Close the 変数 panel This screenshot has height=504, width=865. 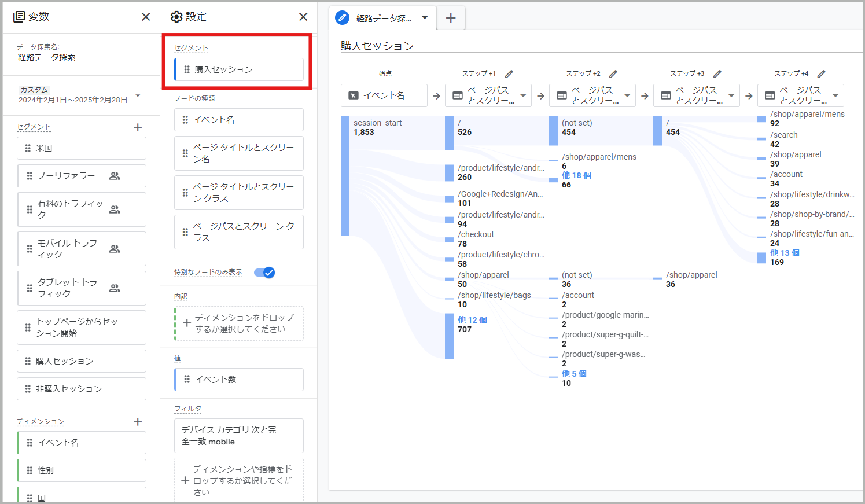coord(146,17)
